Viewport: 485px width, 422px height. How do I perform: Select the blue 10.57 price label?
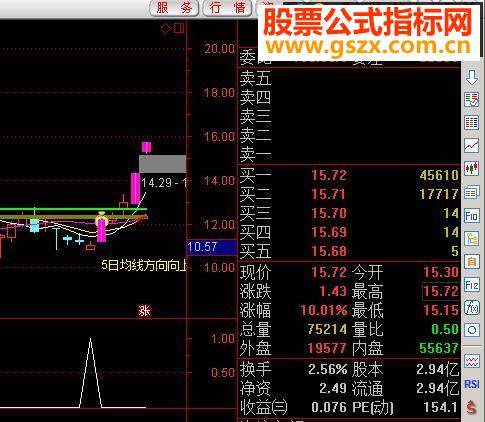pyautogui.click(x=211, y=247)
